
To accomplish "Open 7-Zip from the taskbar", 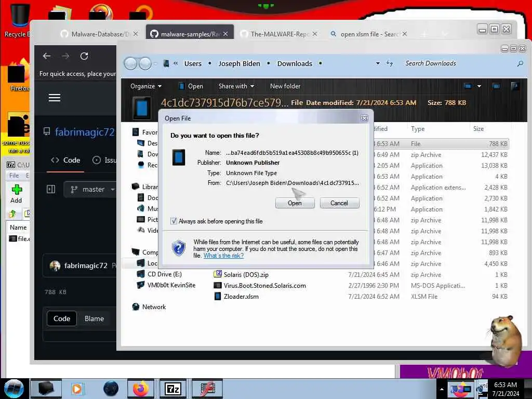I will point(173,389).
